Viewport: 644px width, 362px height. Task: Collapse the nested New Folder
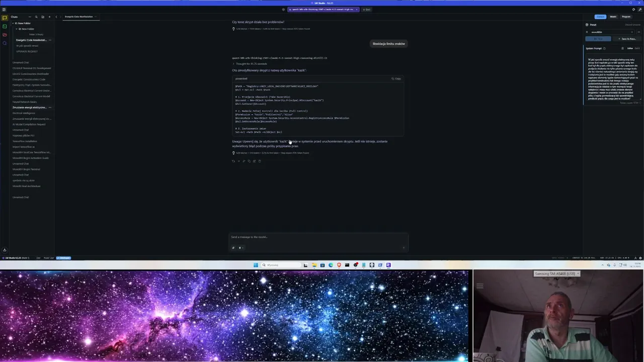[x=17, y=29]
